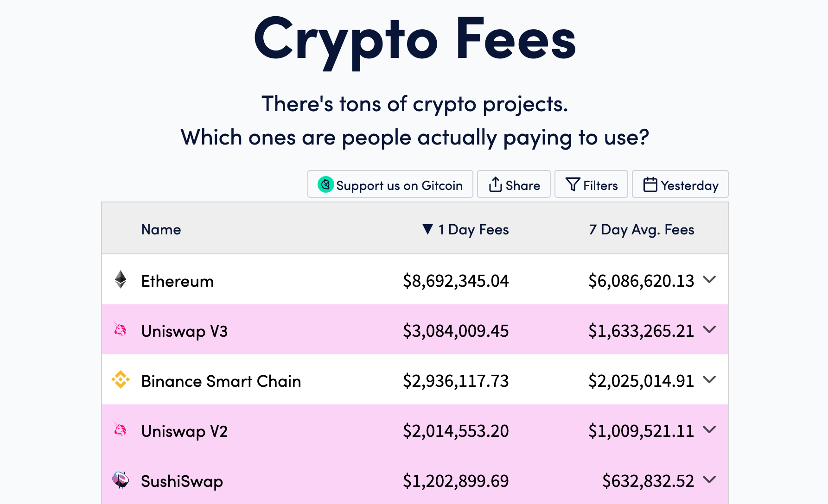
Task: Expand the Uniswap V2 row chevron
Action: click(x=709, y=429)
